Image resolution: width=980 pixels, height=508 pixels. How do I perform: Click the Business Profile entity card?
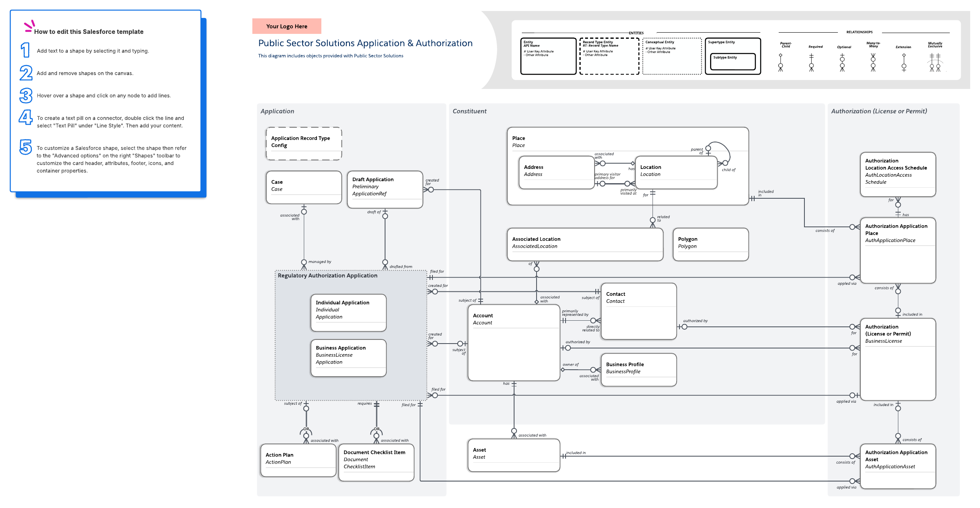[x=638, y=369]
